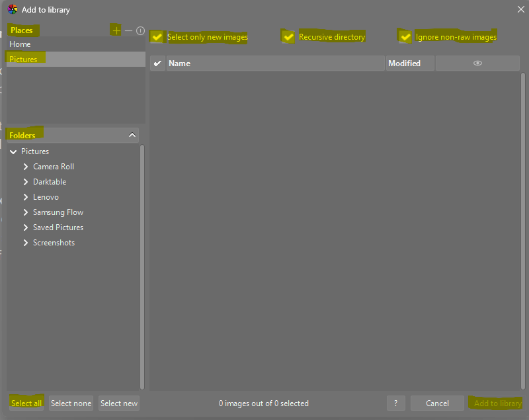Disable the Recursive directory checkbox

click(288, 37)
